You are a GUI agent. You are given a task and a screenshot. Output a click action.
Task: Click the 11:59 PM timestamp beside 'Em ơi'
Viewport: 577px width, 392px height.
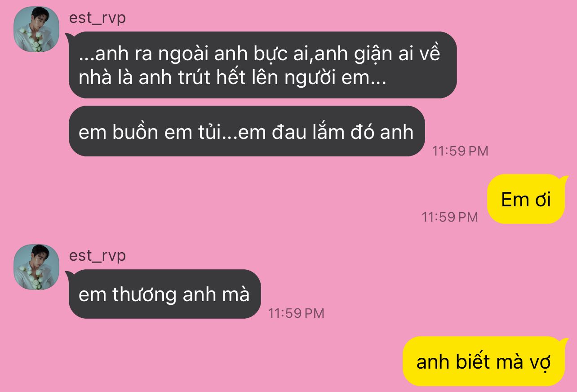click(449, 217)
